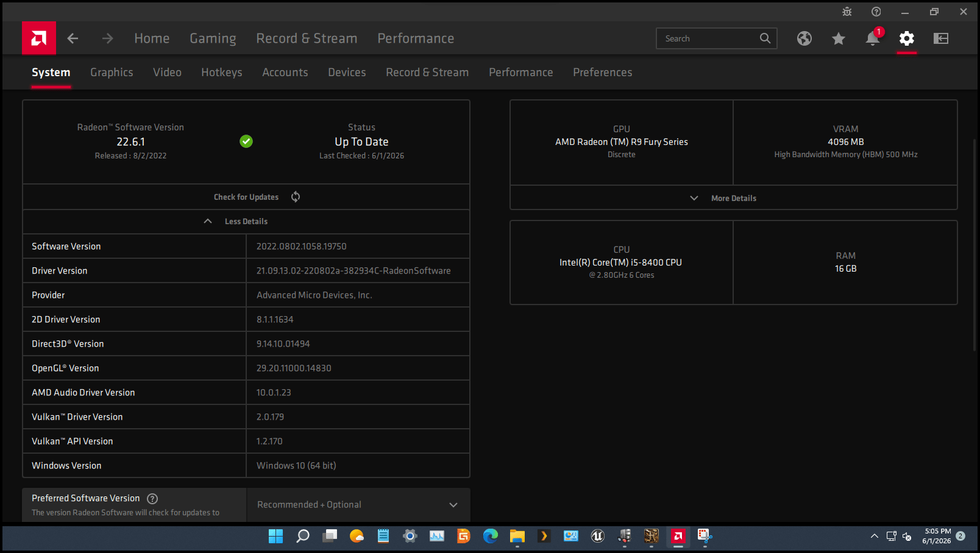This screenshot has width=980, height=553.
Task: Open the Windows Start menu
Action: click(276, 536)
